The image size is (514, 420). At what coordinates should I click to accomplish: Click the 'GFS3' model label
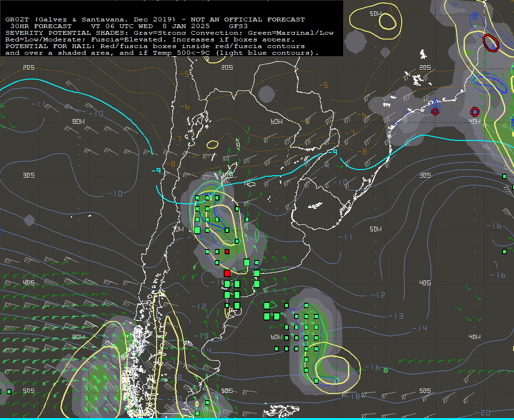238,26
